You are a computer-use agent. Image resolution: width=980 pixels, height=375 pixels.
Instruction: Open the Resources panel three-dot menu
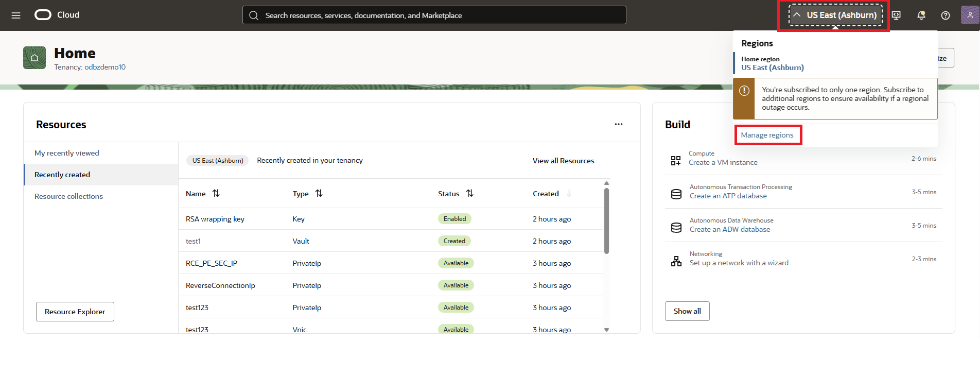coord(618,124)
